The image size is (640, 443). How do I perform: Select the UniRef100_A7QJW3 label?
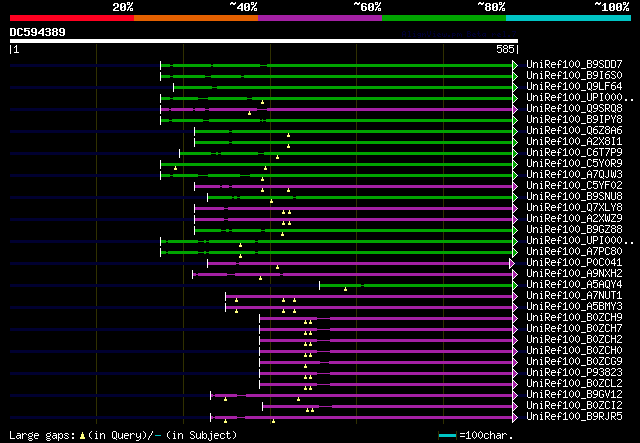[574, 175]
